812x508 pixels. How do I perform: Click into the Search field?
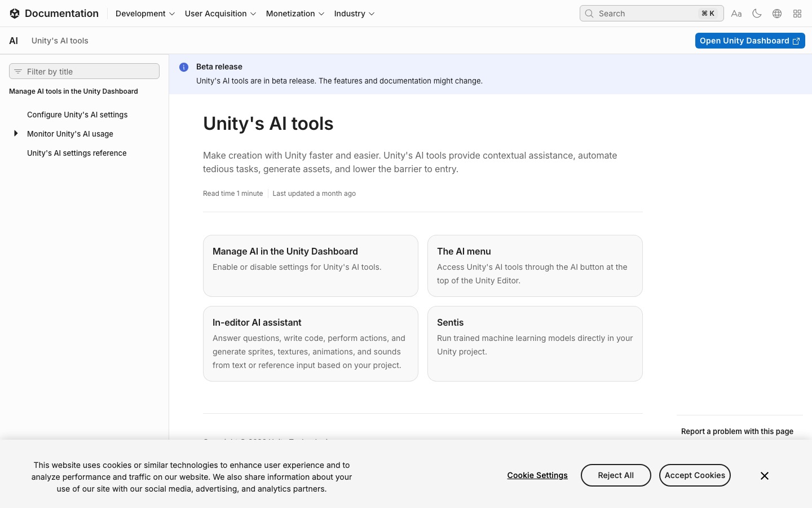tap(652, 14)
